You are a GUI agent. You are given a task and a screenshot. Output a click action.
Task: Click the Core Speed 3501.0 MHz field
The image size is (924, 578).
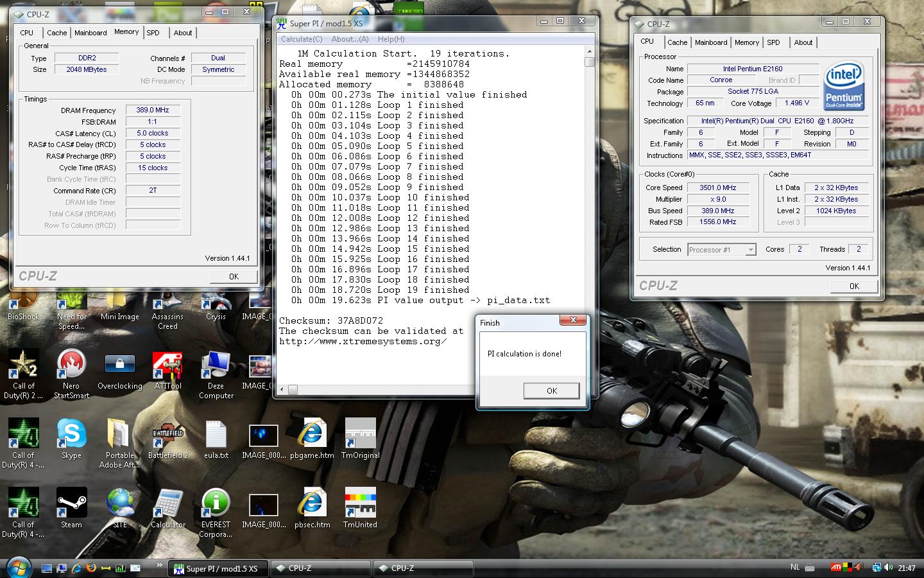coord(718,188)
